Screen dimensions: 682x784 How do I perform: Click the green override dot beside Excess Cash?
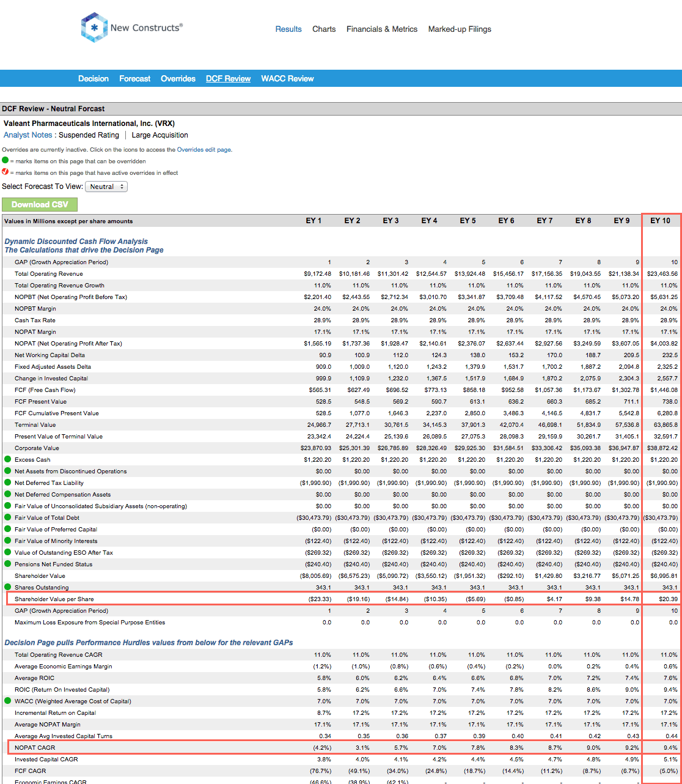pyautogui.click(x=7, y=459)
